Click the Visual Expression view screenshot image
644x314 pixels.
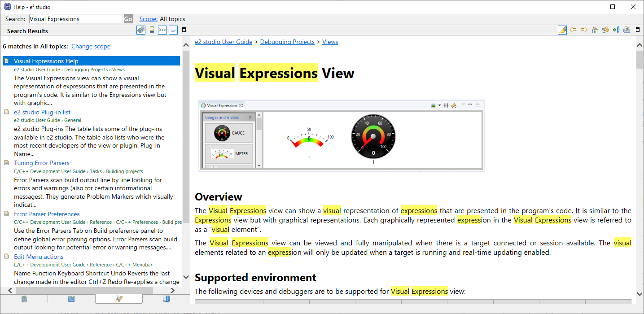pos(342,135)
